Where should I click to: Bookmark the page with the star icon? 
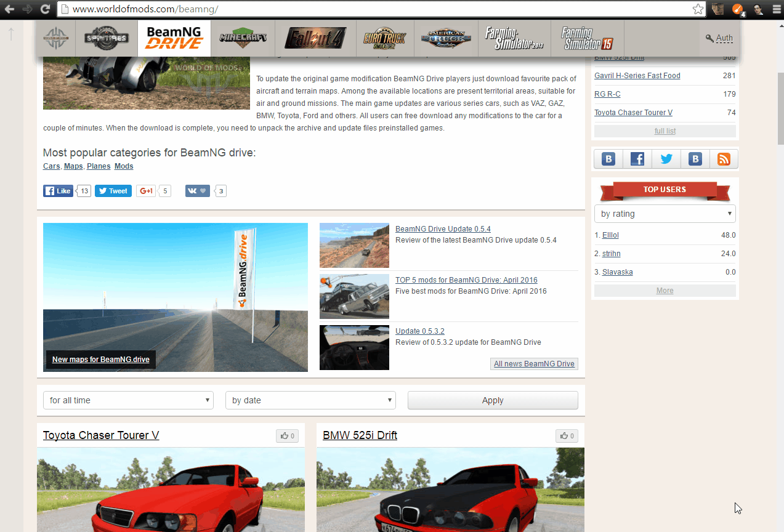pos(698,9)
